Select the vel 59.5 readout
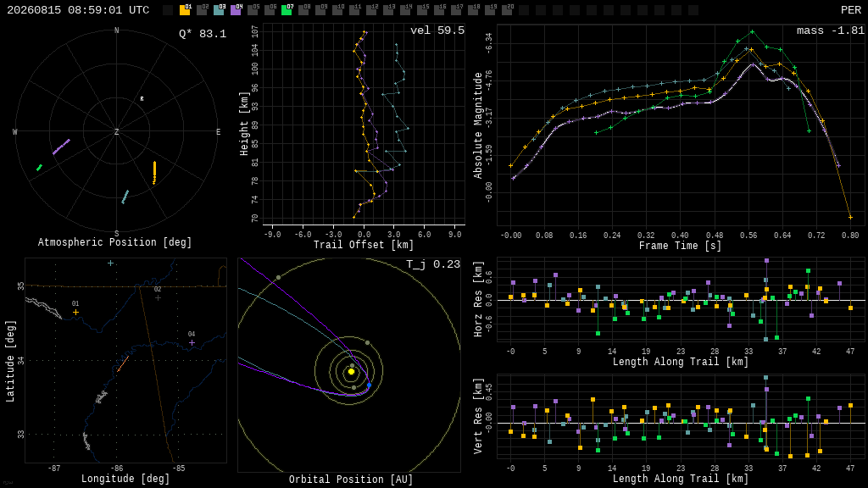The height and width of the screenshot is (488, 868). (x=437, y=30)
